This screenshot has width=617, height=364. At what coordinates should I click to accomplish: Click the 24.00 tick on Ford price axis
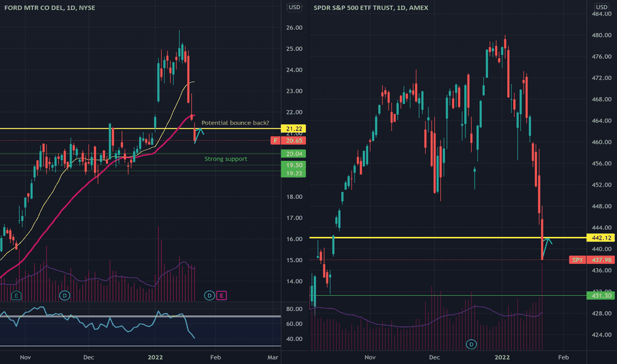295,70
